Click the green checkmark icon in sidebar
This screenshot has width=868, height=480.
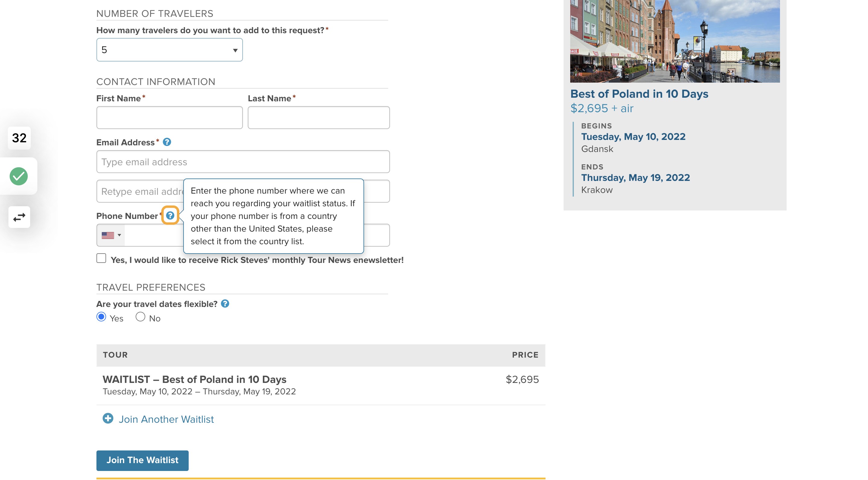[x=18, y=176]
